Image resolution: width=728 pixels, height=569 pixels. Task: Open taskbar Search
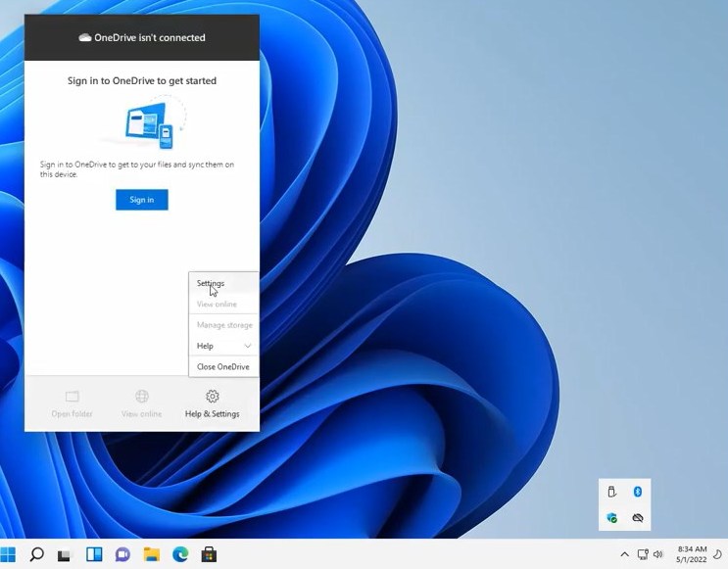coord(36,554)
